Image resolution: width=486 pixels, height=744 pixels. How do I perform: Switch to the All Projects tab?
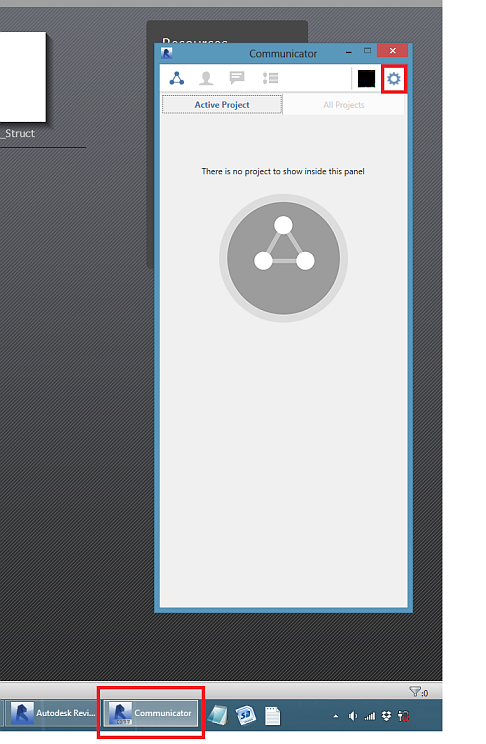pyautogui.click(x=344, y=104)
